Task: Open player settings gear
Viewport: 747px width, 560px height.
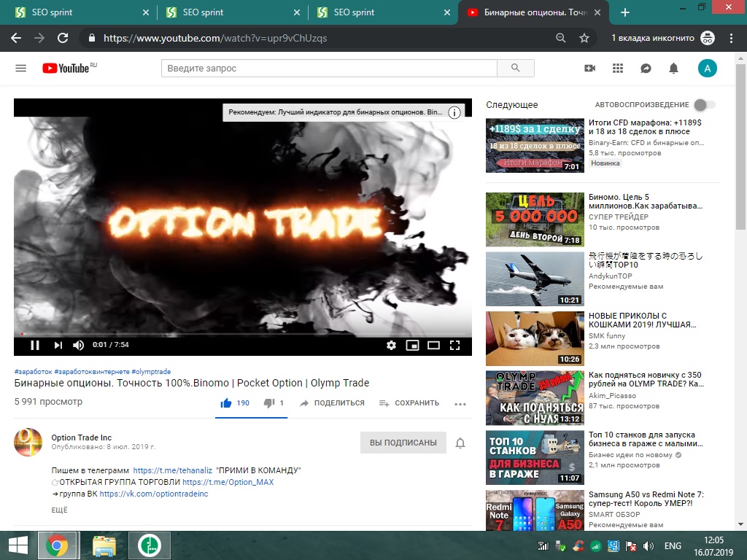Action: tap(391, 345)
